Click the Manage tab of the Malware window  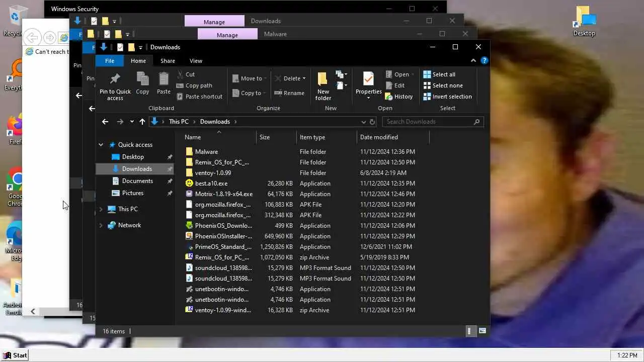[x=227, y=35]
